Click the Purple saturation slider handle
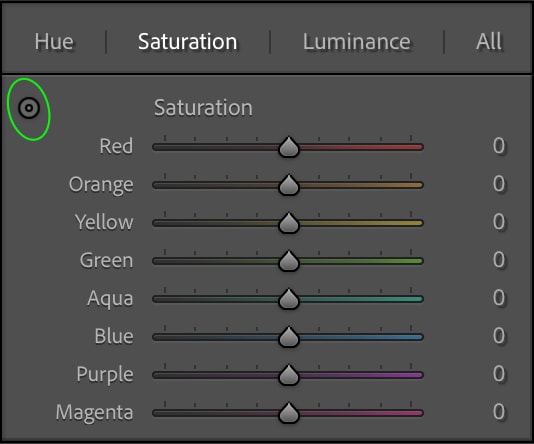Viewport: 534px width, 444px height. click(289, 375)
